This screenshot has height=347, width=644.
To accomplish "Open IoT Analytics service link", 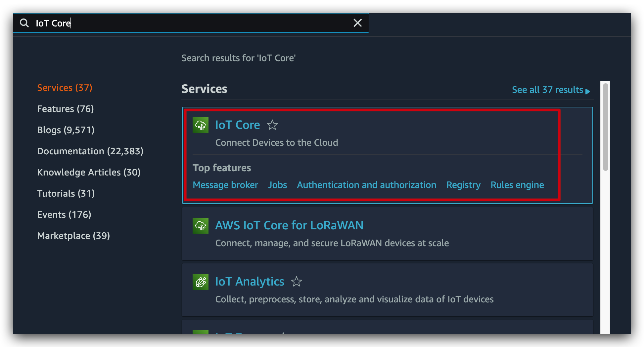I will coord(250,282).
